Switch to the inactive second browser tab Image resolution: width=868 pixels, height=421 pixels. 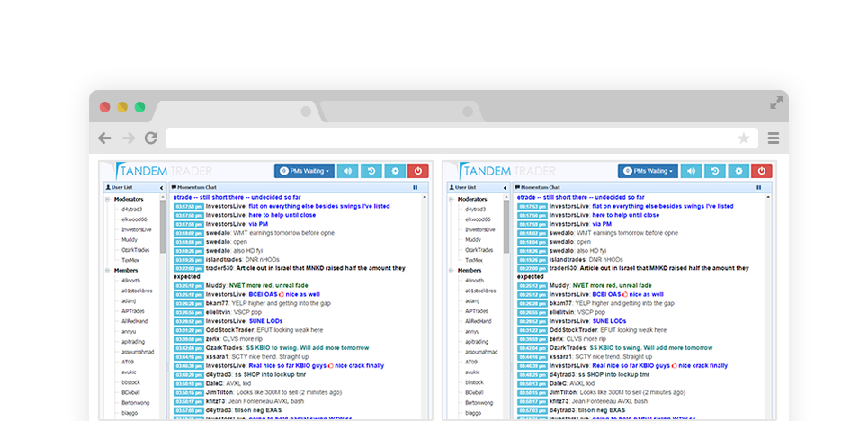402,112
